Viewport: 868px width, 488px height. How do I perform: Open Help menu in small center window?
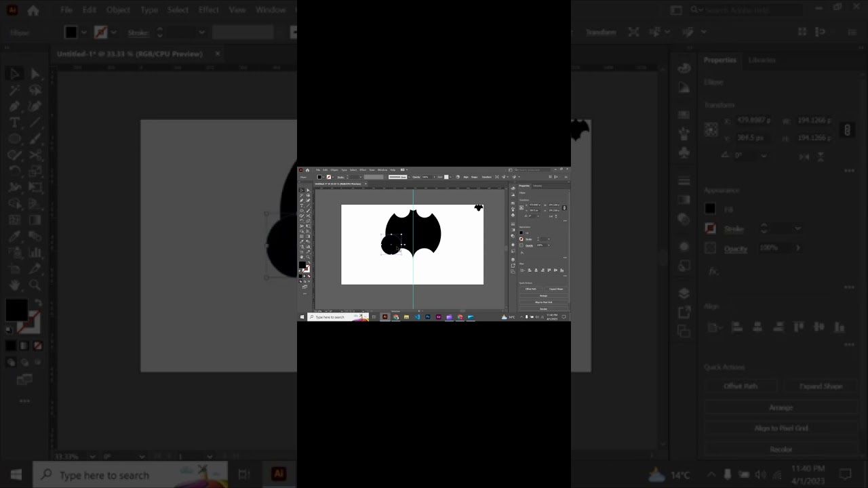pos(393,170)
